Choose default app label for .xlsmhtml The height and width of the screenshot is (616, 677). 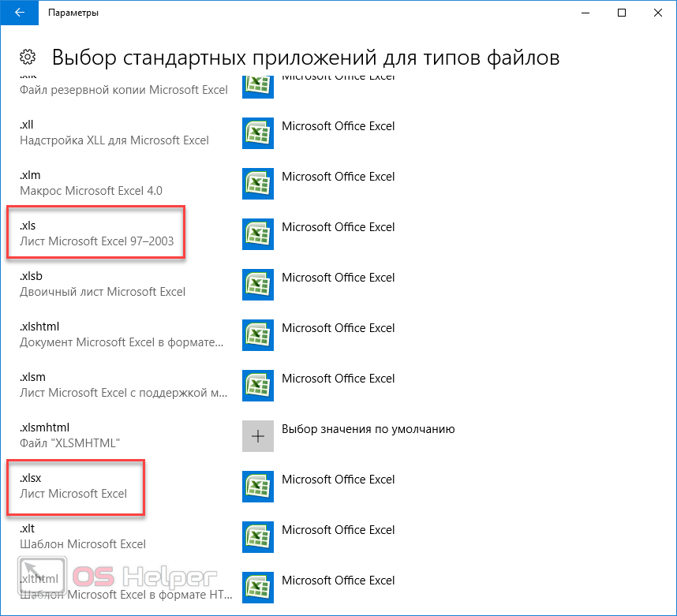click(x=368, y=429)
